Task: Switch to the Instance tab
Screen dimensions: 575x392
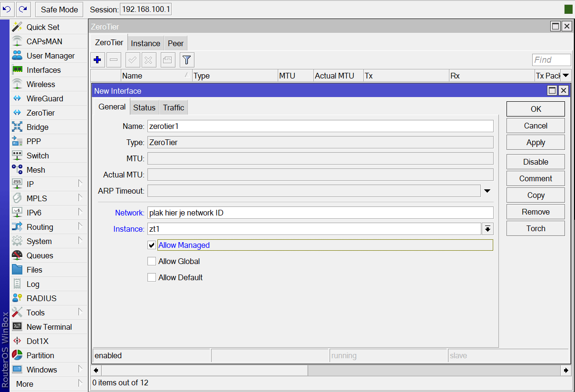Action: tap(146, 43)
